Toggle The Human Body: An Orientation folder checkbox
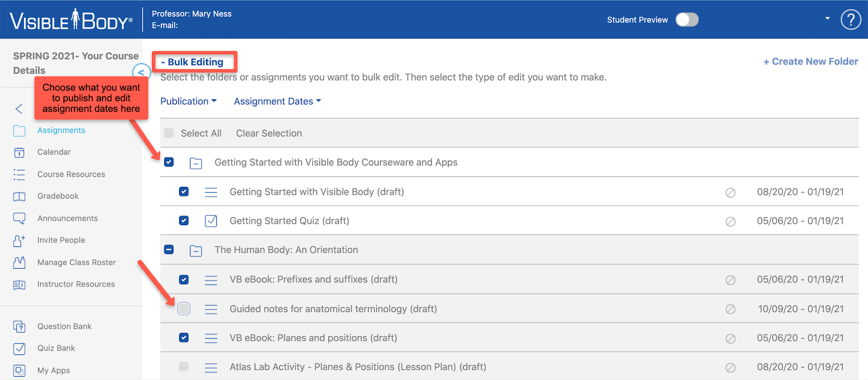 pyautogui.click(x=169, y=250)
